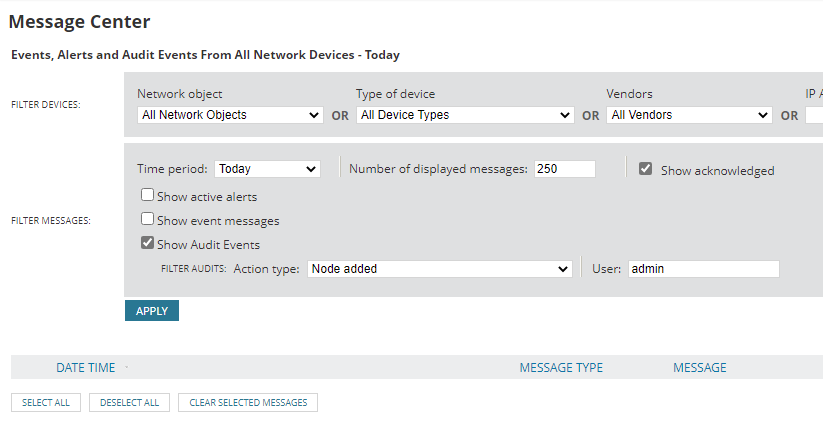This screenshot has width=823, height=425.
Task: Open the Time period dropdown
Action: [267, 169]
